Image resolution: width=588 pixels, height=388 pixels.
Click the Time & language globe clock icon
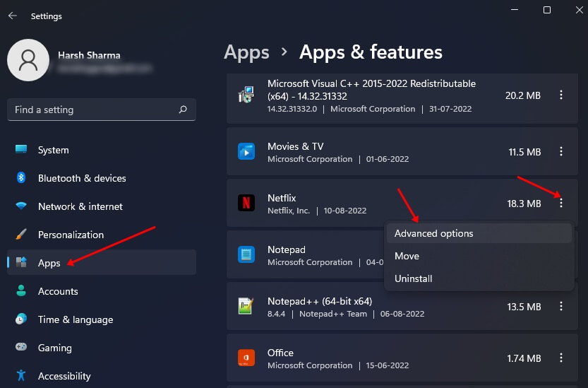(x=21, y=319)
